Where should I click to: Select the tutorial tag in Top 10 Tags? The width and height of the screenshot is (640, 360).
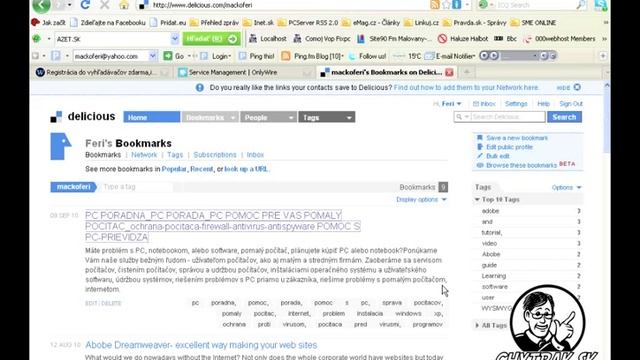click(x=492, y=232)
